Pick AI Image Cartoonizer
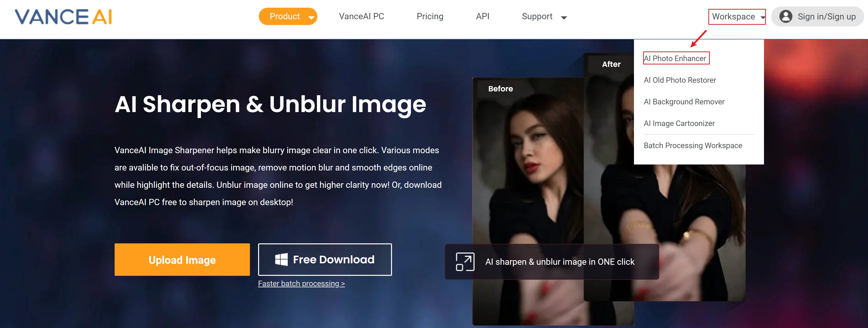This screenshot has width=868, height=328. click(x=679, y=123)
